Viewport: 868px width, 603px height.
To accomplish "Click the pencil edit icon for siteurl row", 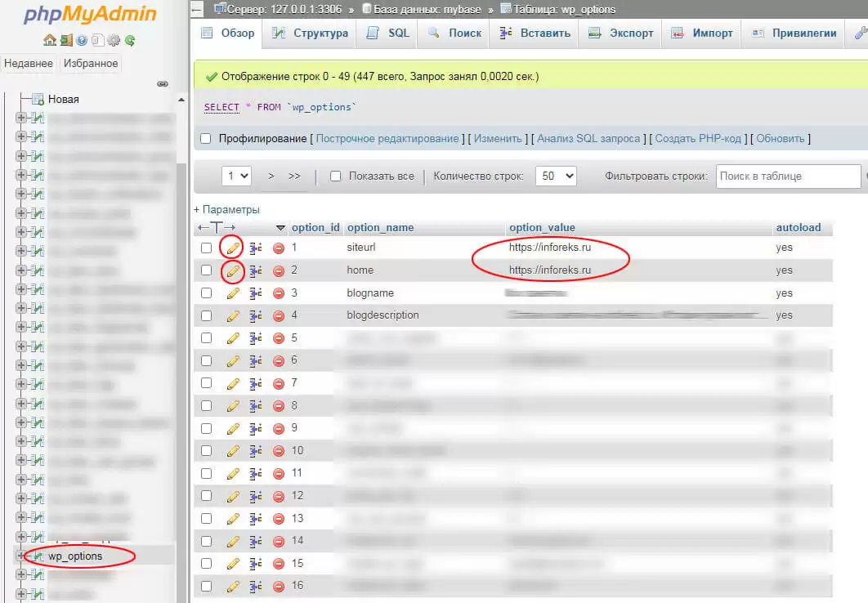I will [233, 248].
